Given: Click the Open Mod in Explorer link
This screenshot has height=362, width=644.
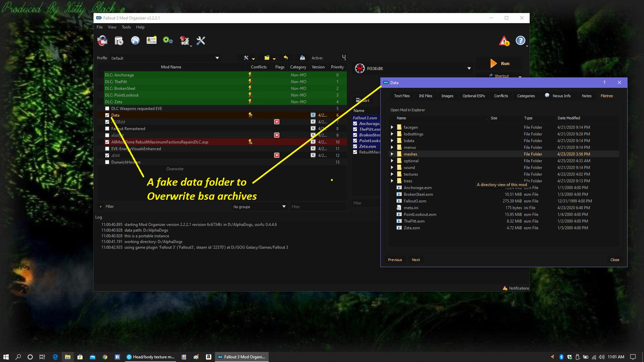Looking at the screenshot, I should pos(408,110).
